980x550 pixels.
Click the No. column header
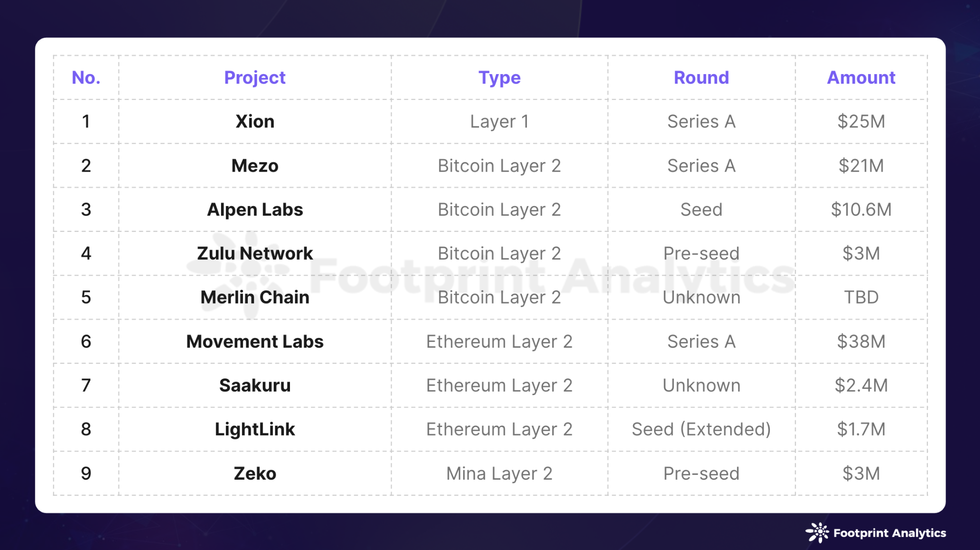click(86, 77)
